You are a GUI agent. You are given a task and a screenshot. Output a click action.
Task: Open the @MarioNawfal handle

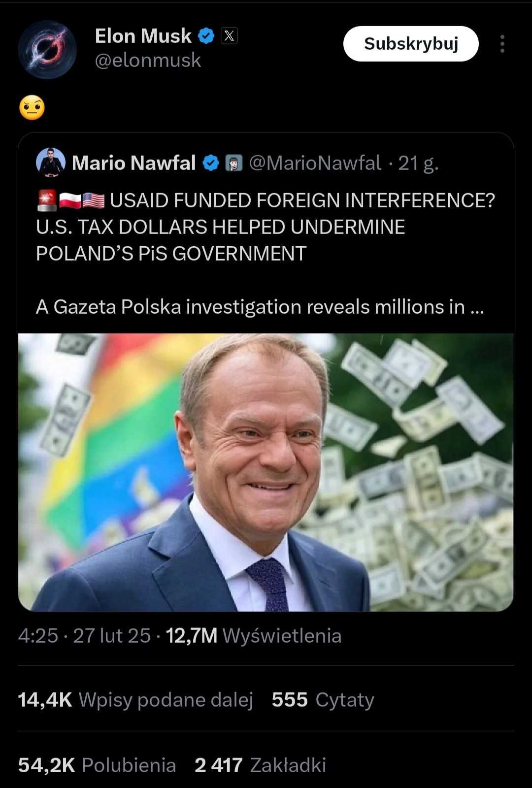click(x=315, y=163)
